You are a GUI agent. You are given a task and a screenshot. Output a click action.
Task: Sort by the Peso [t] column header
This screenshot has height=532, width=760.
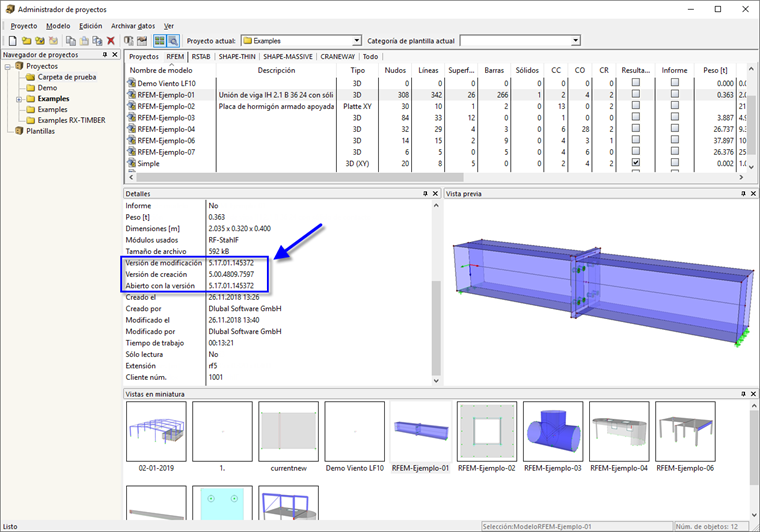(x=715, y=70)
